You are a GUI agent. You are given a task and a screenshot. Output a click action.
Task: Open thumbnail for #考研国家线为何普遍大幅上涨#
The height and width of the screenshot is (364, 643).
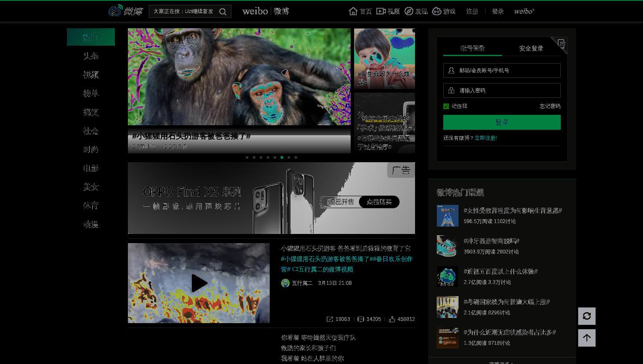(448, 307)
